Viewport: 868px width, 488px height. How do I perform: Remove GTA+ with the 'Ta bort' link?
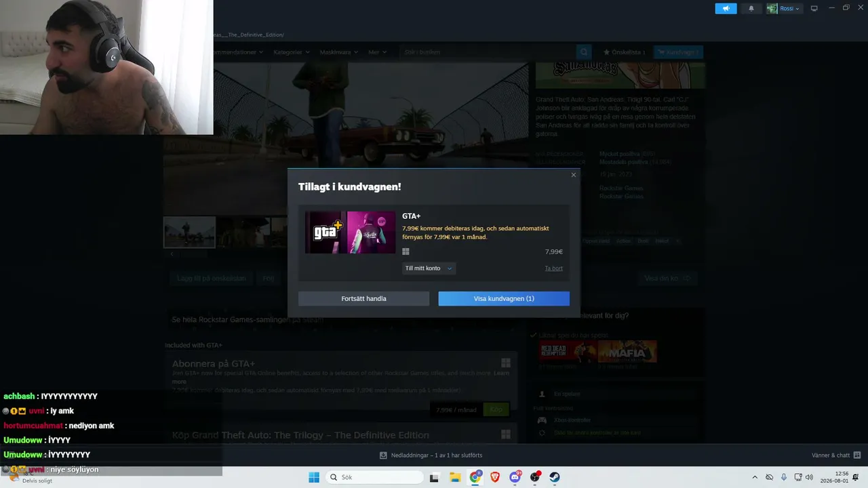(x=554, y=268)
